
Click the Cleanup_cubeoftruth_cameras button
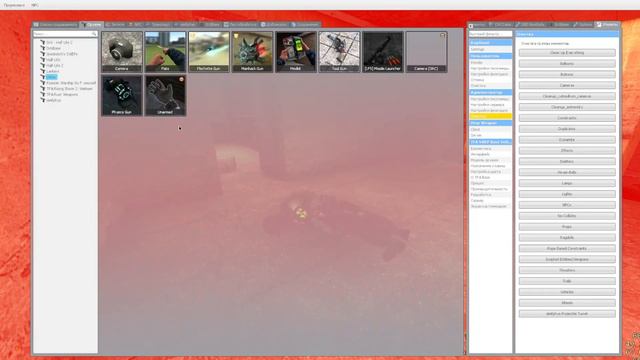tap(567, 96)
